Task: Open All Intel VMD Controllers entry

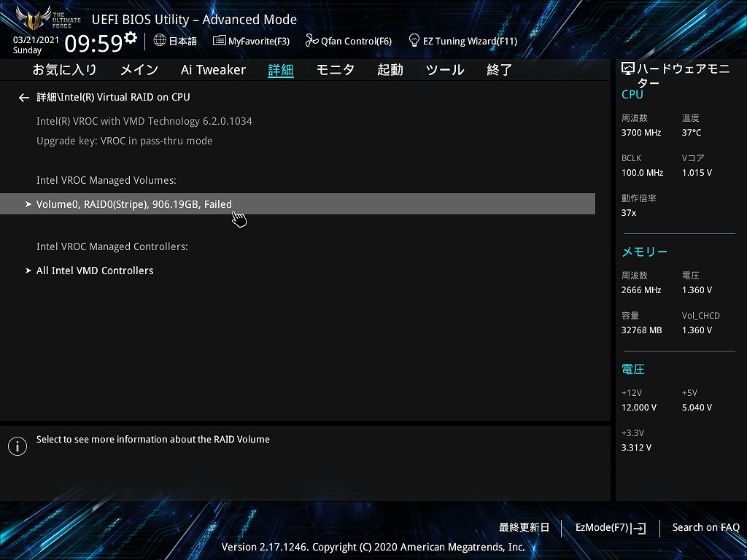Action: 95,271
